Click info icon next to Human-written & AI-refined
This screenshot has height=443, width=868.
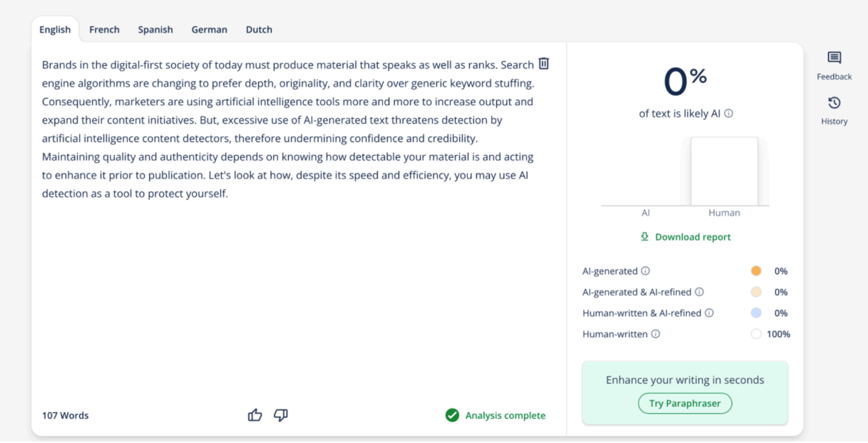(709, 313)
